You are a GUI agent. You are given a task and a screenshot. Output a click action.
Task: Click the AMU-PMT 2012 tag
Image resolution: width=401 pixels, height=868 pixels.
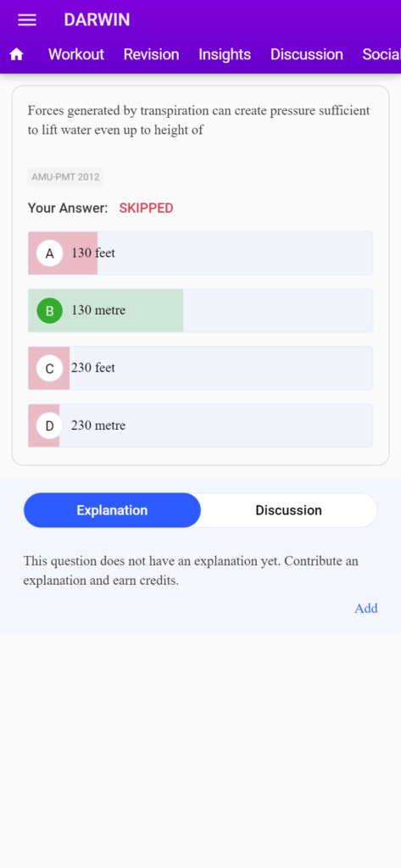point(65,177)
